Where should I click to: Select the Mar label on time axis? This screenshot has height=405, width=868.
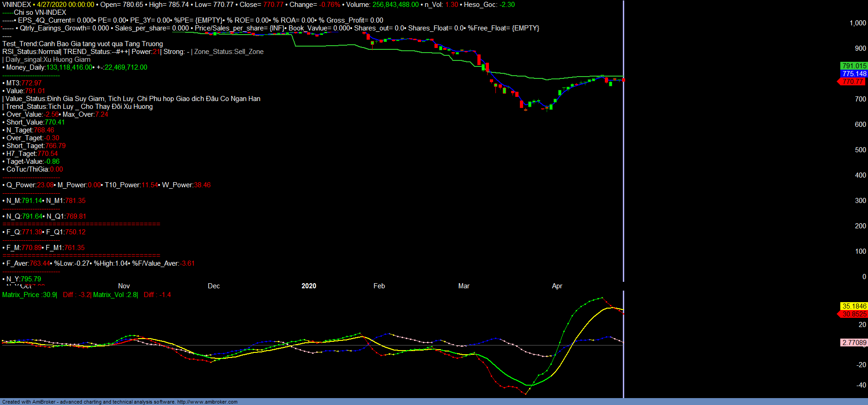coord(464,286)
